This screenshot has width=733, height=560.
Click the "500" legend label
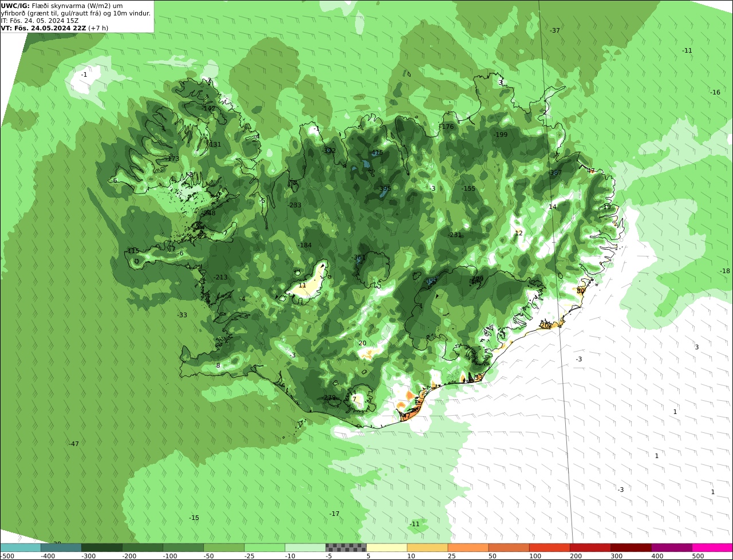click(697, 556)
